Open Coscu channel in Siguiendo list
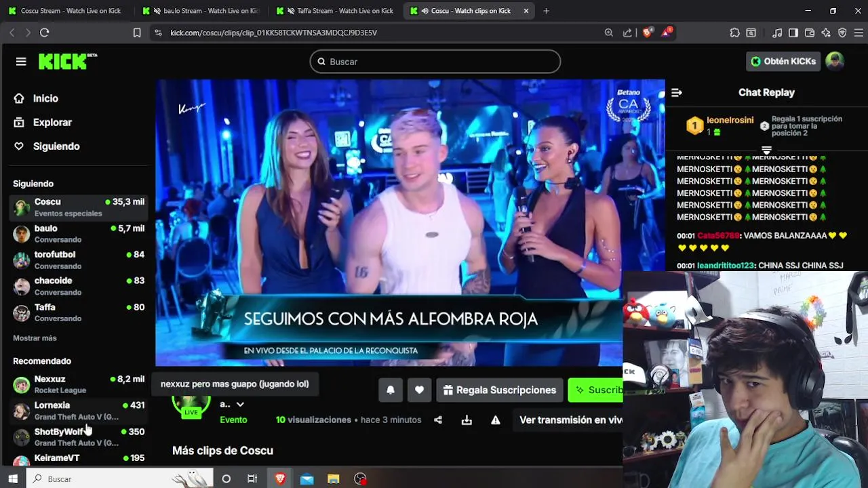This screenshot has height=488, width=868. pos(79,207)
